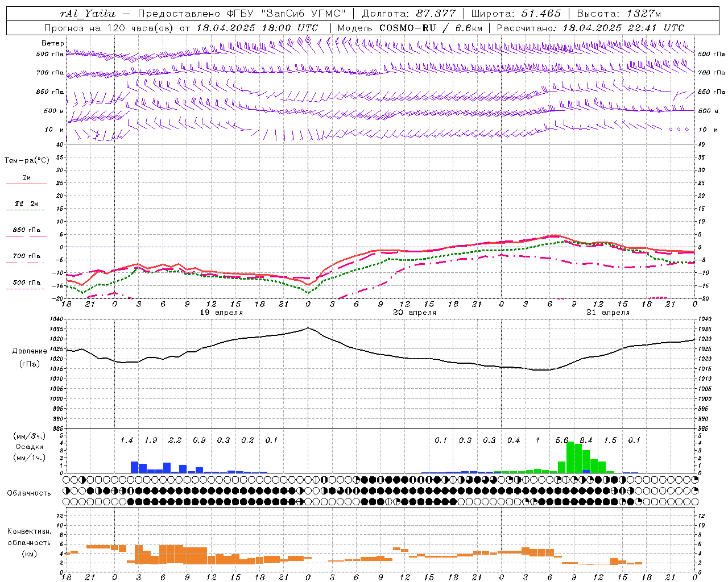Click the 500 гПа temperature legend entry

(26, 282)
